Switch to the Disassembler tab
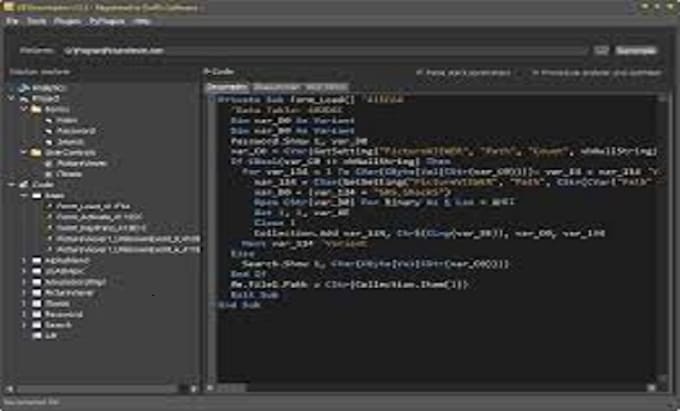The image size is (680, 411). coord(277,87)
